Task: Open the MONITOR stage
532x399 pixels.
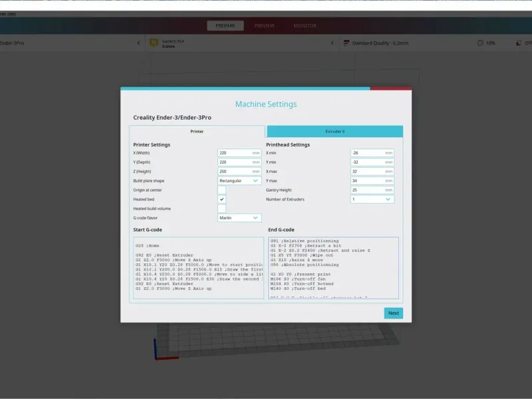Action: 305,26
